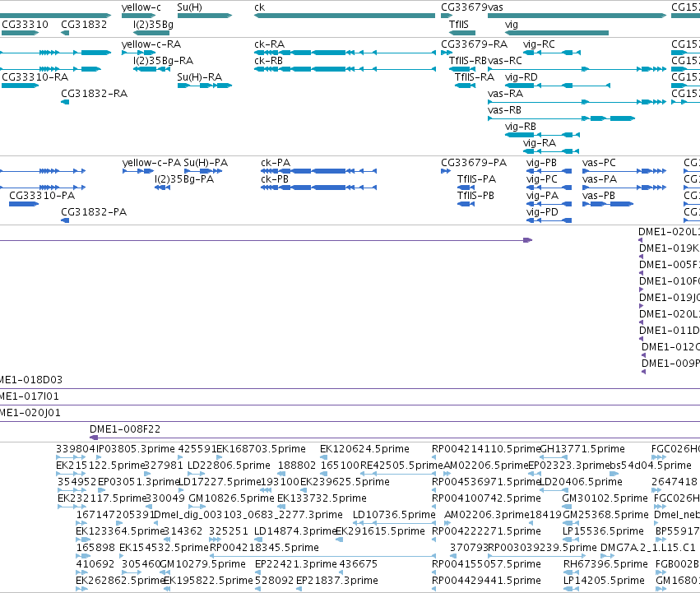Click the EK120624.5prime EST label
Screen dimensions: 700x593
coord(364,449)
